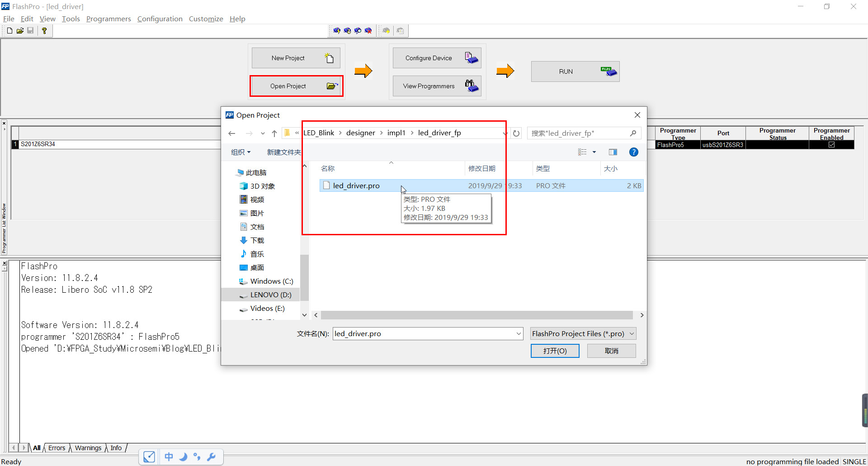Expand the file name combo box dropdown
The width and height of the screenshot is (868, 466).
518,333
